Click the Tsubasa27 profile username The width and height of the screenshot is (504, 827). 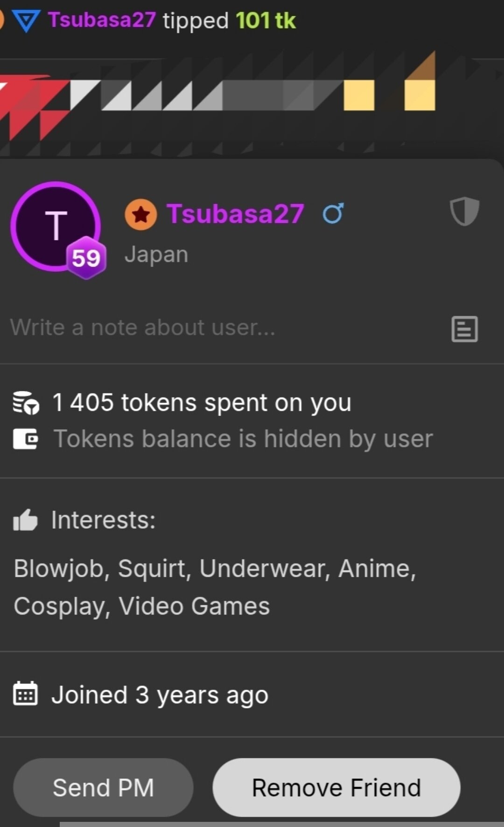[235, 214]
